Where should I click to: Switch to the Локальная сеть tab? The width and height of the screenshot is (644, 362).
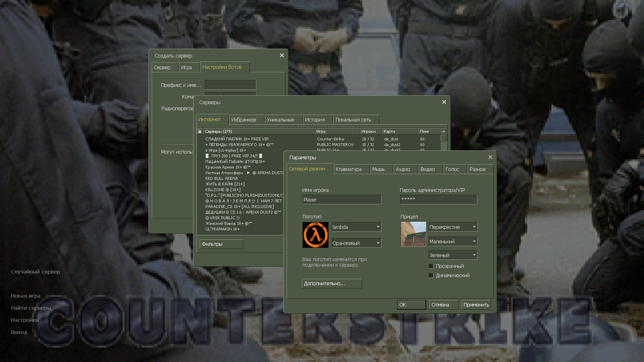pos(356,119)
